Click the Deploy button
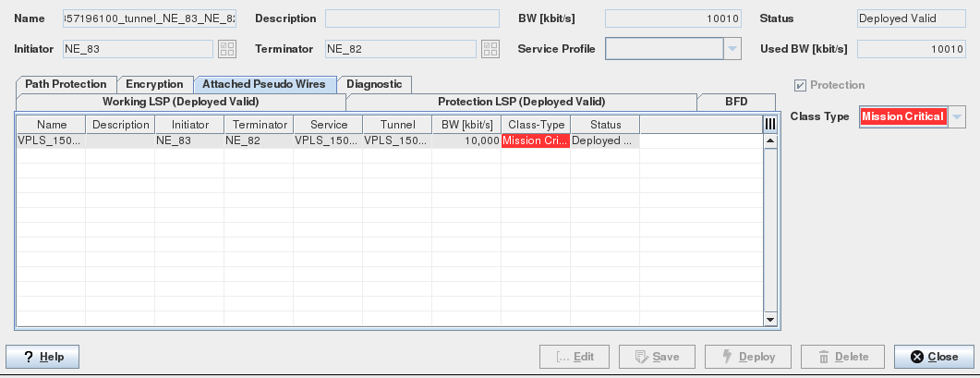Screen dimensions: 980x378 click(747, 357)
